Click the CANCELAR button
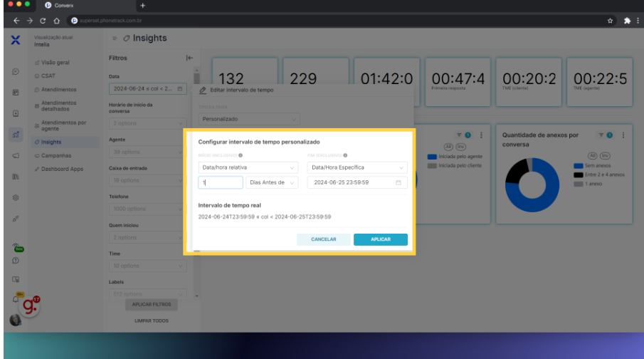This screenshot has width=644, height=359. pyautogui.click(x=323, y=239)
